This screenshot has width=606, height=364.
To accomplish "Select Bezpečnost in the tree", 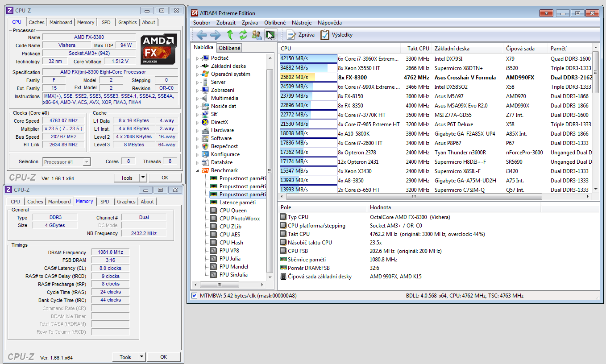I will pyautogui.click(x=224, y=146).
